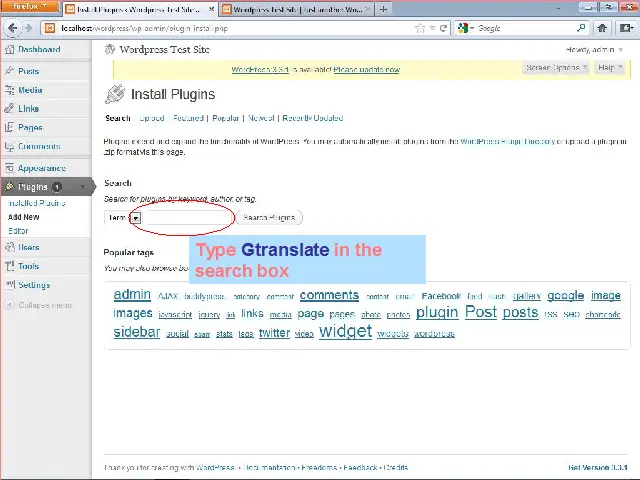The width and height of the screenshot is (640, 480).
Task: Click the images popular tag
Action: click(x=133, y=313)
